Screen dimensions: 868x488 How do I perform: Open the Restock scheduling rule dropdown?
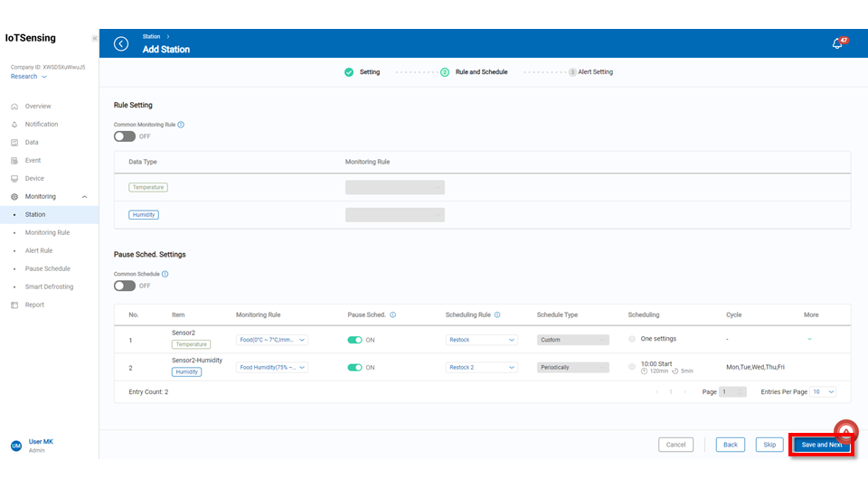(482, 341)
